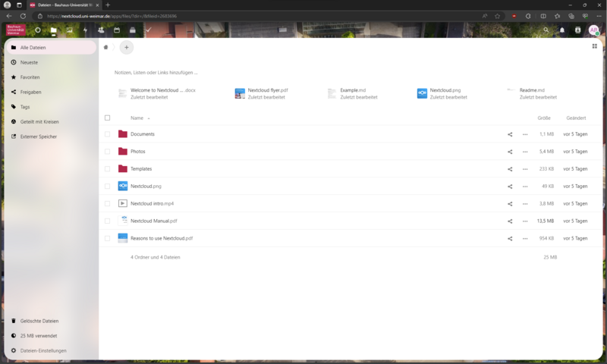Click the plus button to create new file
The image size is (607, 364).
(126, 47)
